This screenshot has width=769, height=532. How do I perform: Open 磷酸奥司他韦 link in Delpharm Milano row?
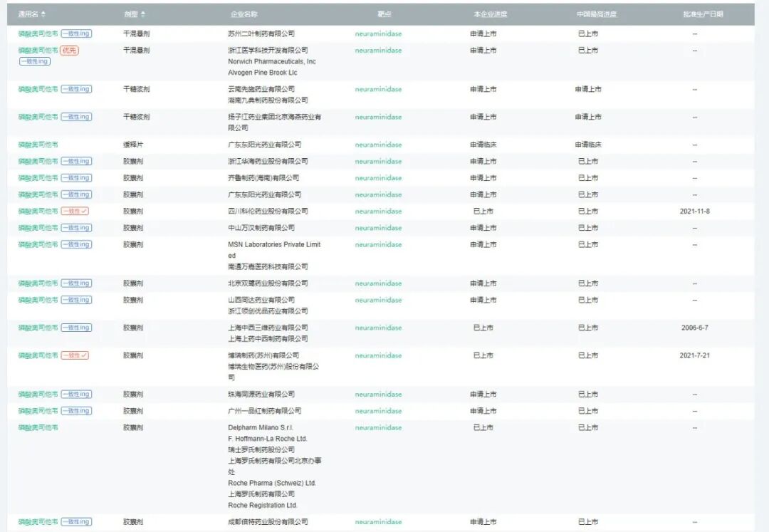pos(38,427)
